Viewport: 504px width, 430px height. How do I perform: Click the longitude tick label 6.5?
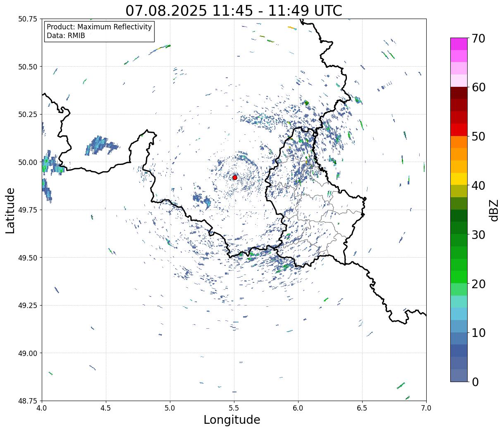pos(362,408)
